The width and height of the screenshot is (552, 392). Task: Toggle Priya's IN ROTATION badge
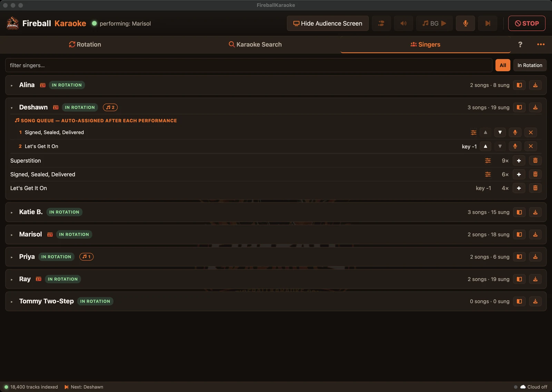[x=56, y=257]
